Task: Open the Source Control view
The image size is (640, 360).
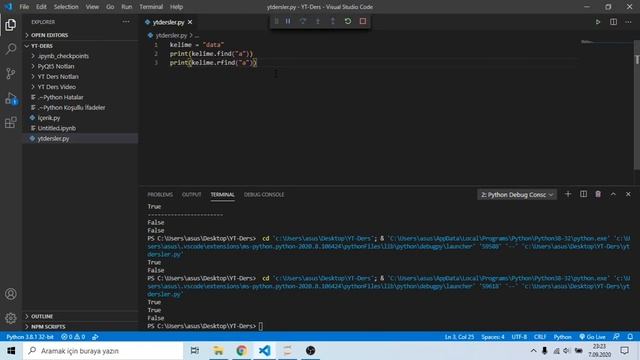Action: pyautogui.click(x=11, y=73)
